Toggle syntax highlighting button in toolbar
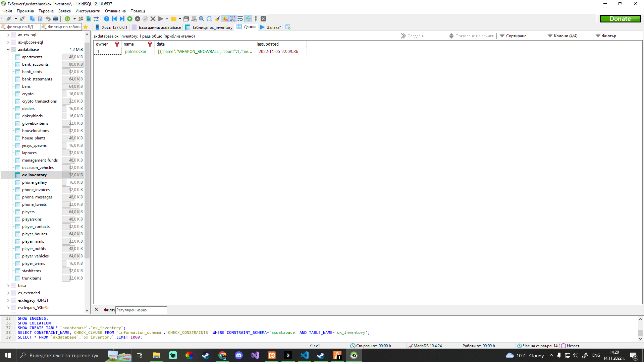 click(x=248, y=18)
